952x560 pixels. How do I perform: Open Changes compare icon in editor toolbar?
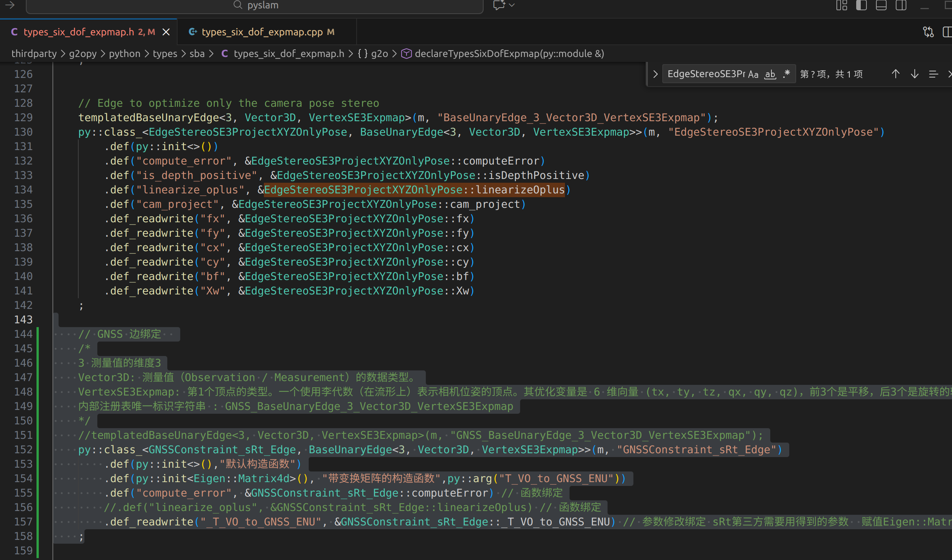click(928, 32)
